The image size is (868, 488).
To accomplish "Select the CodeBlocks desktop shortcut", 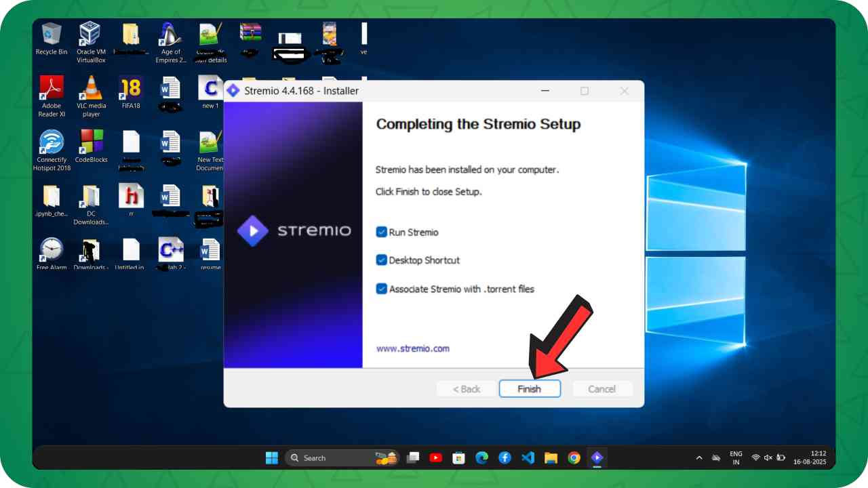I will pos(91,147).
